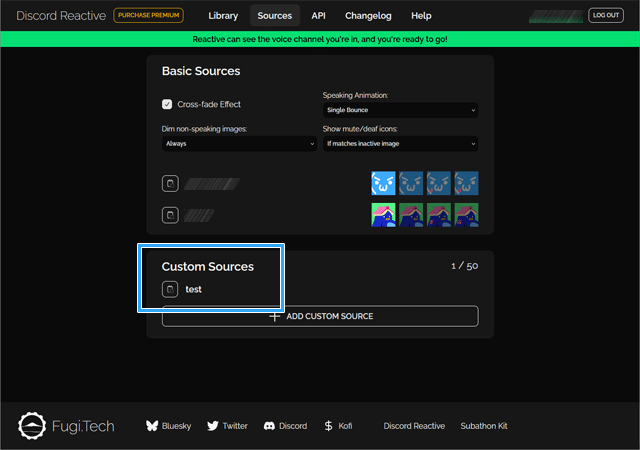Viewport: 640px width, 450px height.
Task: Copy the second basic source link
Action: coord(170,216)
